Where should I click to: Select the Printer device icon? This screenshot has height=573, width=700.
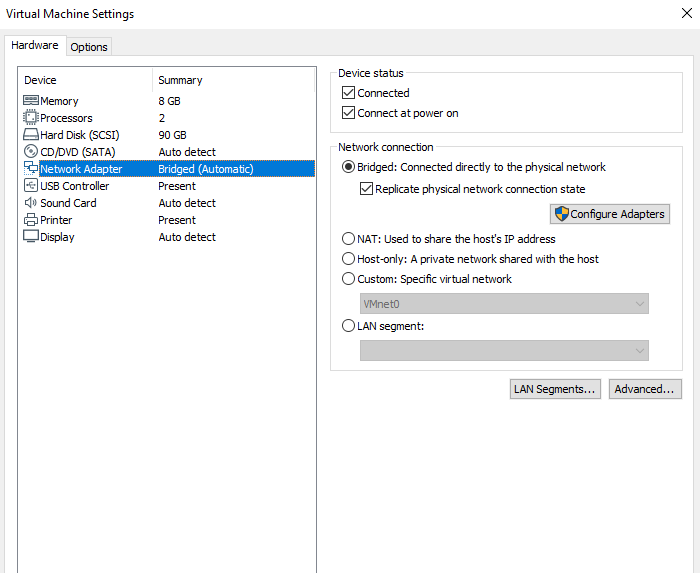point(30,220)
